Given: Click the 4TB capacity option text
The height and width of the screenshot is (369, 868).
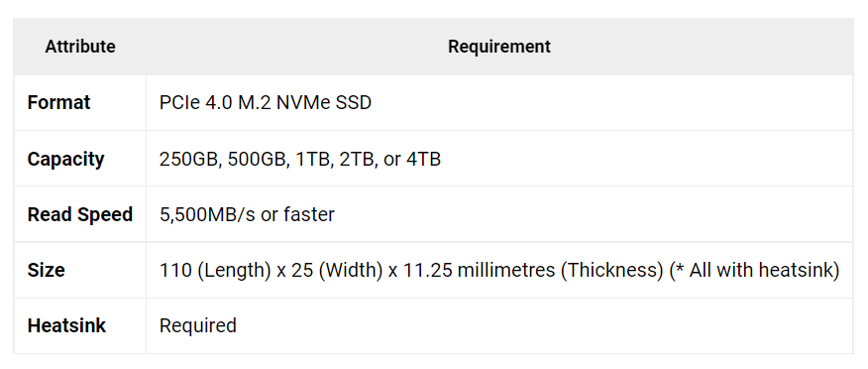Looking at the screenshot, I should point(424,160).
